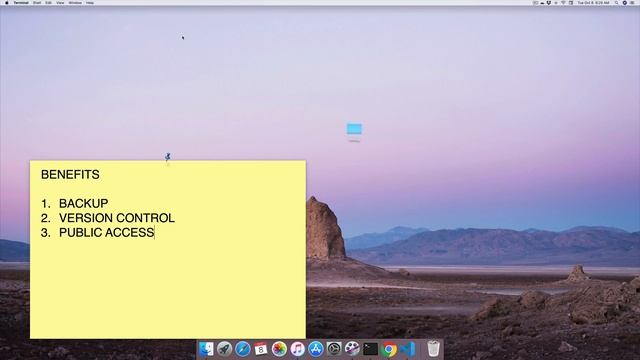Open the View menu
This screenshot has width=640, height=360.
(x=60, y=2)
